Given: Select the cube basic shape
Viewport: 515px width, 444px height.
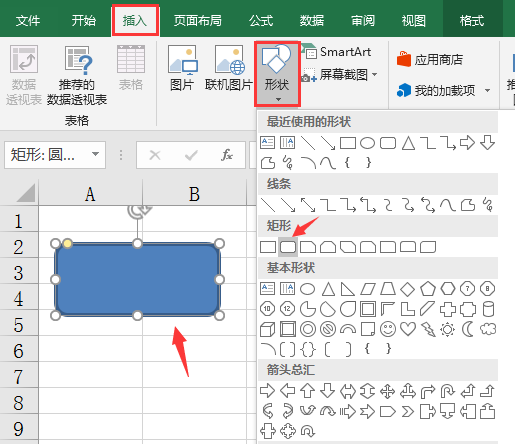Looking at the screenshot, I should point(267,329).
